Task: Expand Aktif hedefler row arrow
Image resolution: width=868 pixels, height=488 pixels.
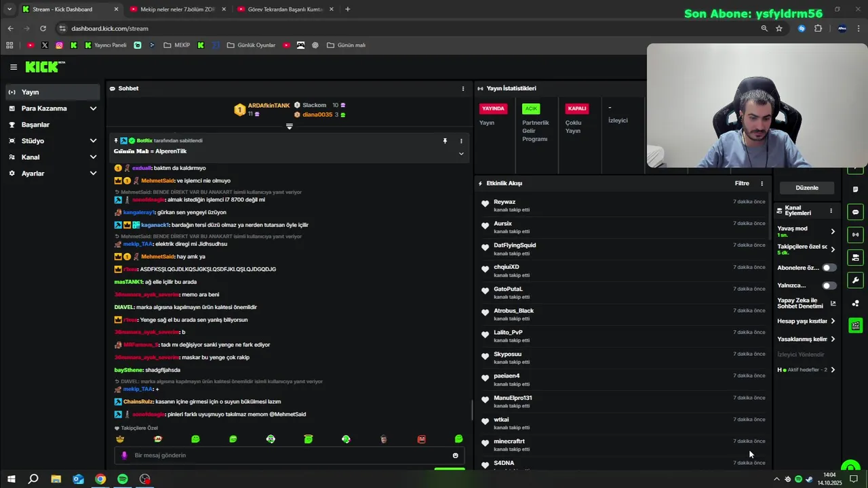Action: point(833,370)
